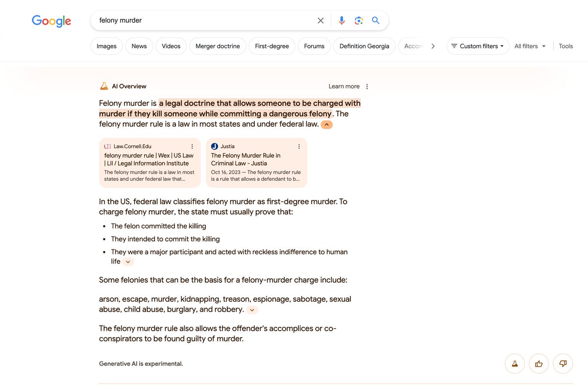Select the Merger doctrine chip
The width and height of the screenshot is (588, 390).
[218, 46]
